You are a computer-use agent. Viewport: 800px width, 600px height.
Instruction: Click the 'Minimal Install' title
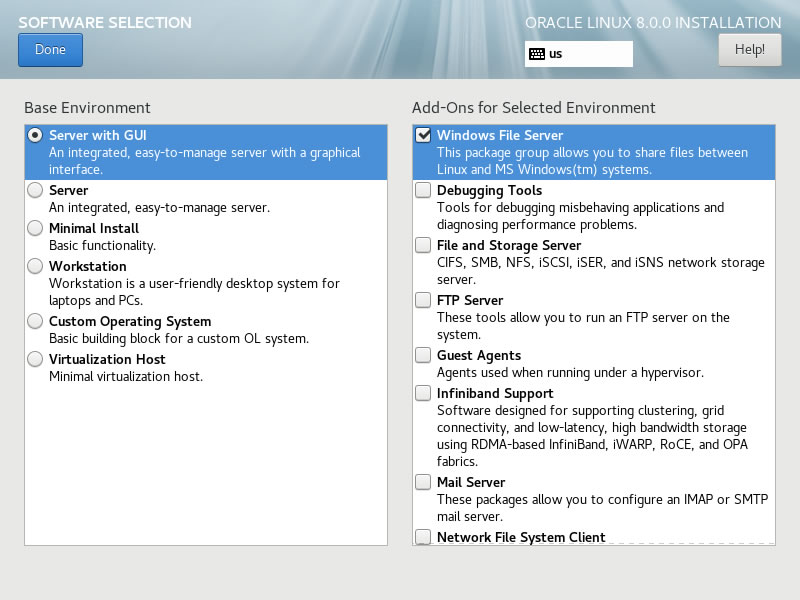point(94,228)
